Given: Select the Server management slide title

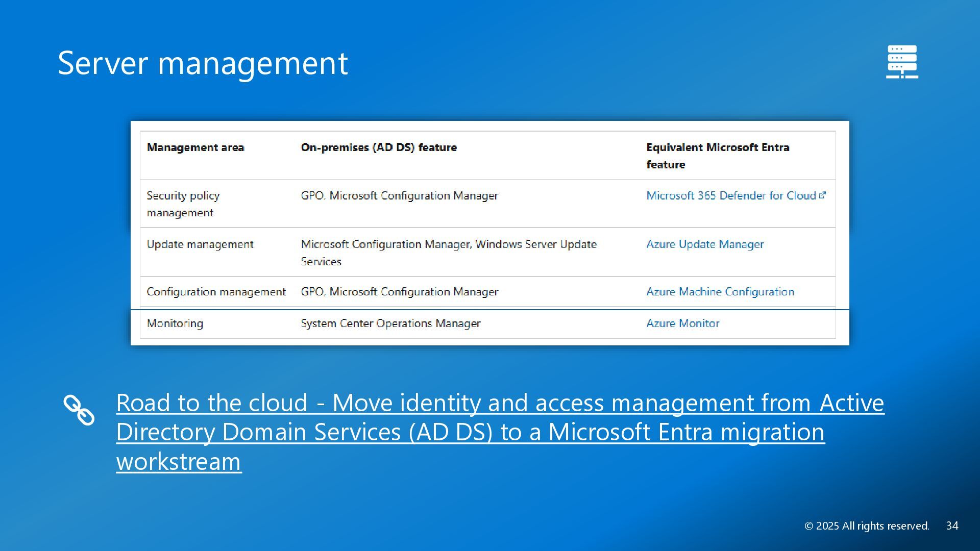Looking at the screenshot, I should pyautogui.click(x=203, y=63).
